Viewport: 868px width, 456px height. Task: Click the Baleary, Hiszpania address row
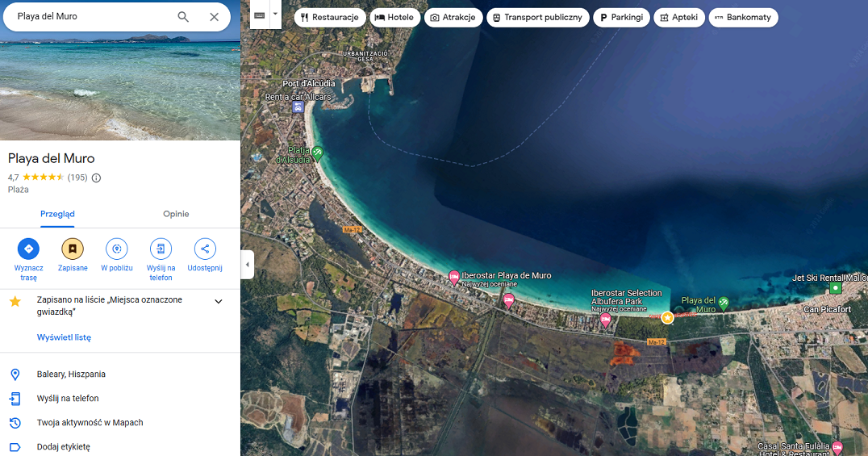[120, 374]
